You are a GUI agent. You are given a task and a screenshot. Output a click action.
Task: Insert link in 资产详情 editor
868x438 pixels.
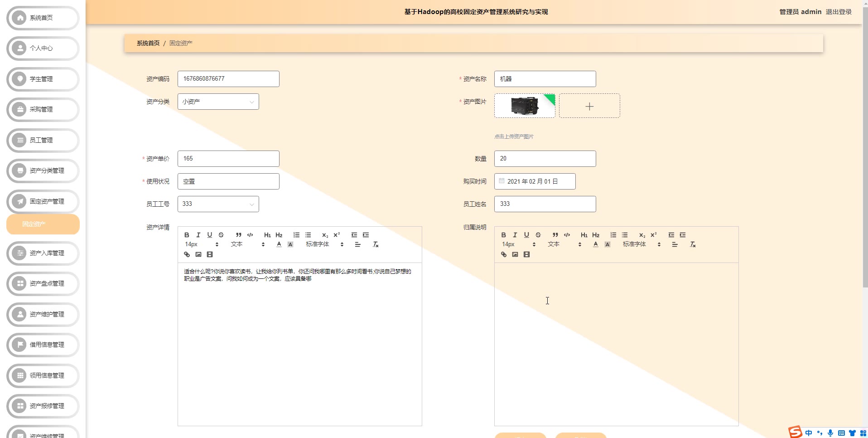(x=187, y=254)
